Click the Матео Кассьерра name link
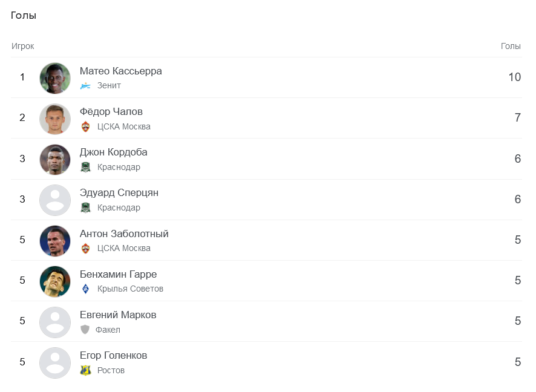Image resolution: width=536 pixels, height=392 pixels. pyautogui.click(x=120, y=71)
